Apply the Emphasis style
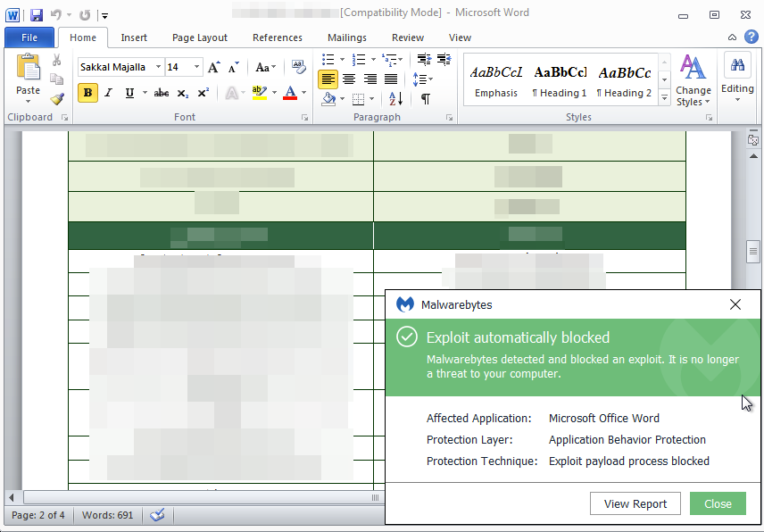Screen dimensions: 764x532 [x=496, y=81]
